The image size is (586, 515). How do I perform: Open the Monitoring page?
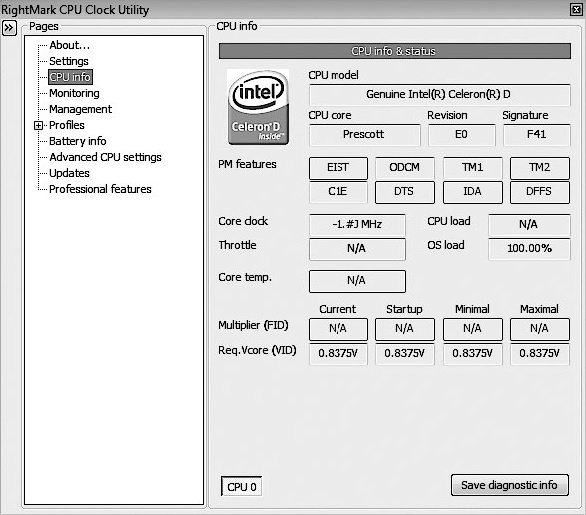(74, 93)
